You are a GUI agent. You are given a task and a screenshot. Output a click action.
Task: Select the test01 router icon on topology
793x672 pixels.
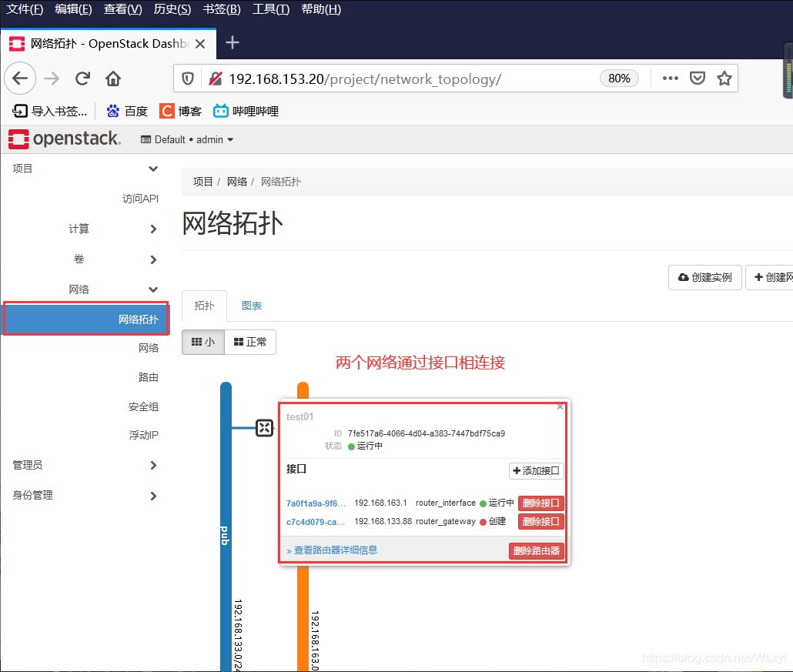pos(264,428)
